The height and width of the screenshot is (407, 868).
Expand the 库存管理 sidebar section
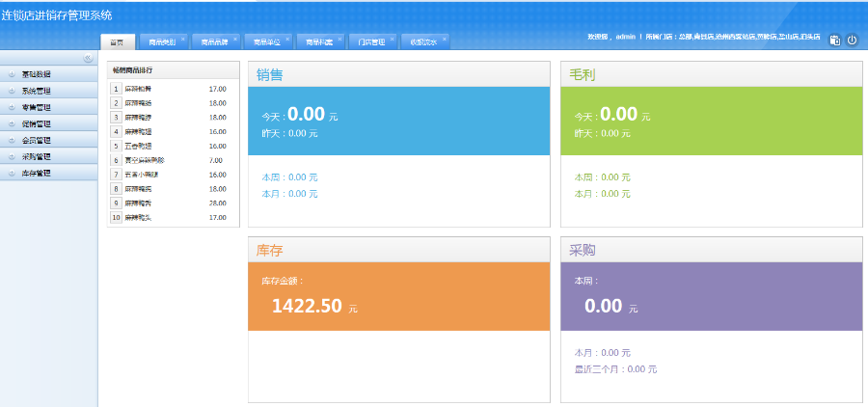[x=49, y=174]
